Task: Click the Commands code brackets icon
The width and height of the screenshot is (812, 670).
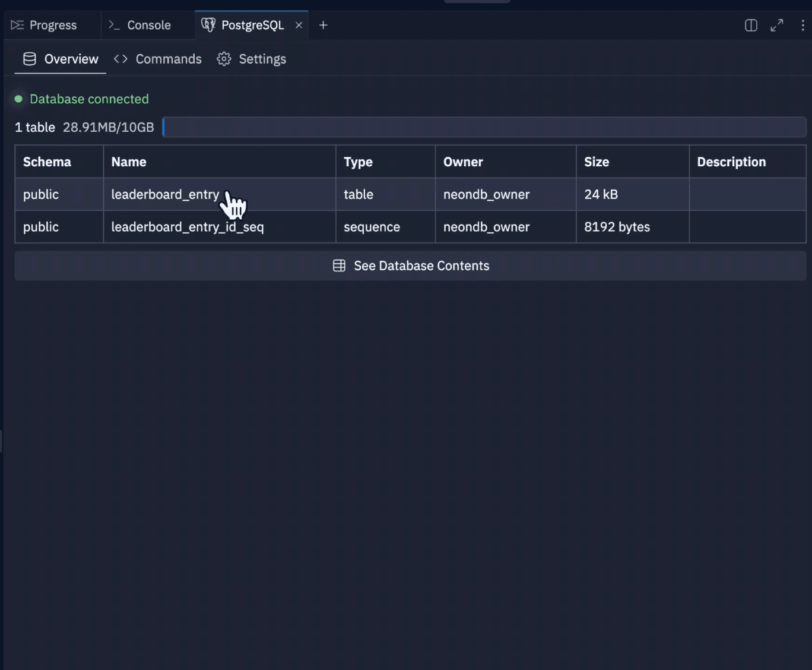Action: click(x=120, y=59)
